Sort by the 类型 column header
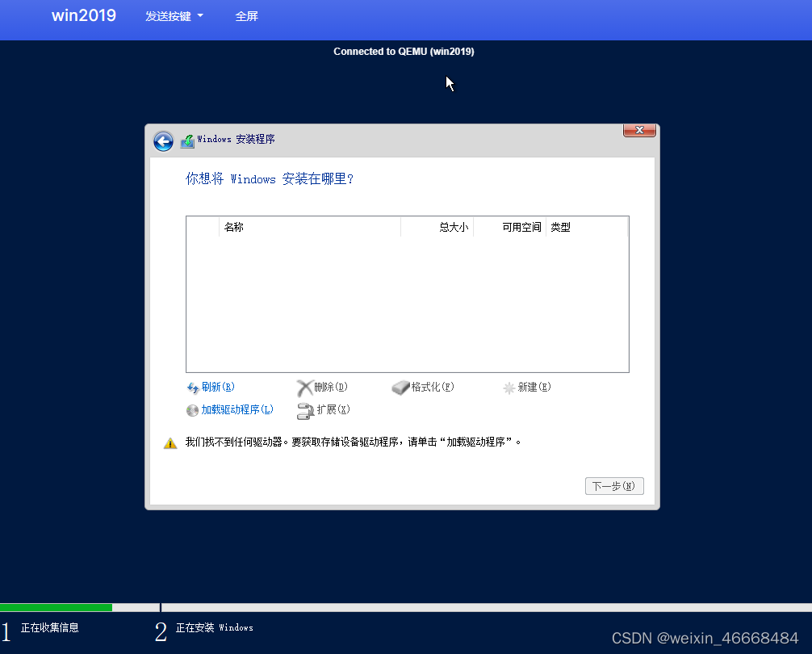This screenshot has height=654, width=812. pyautogui.click(x=587, y=227)
